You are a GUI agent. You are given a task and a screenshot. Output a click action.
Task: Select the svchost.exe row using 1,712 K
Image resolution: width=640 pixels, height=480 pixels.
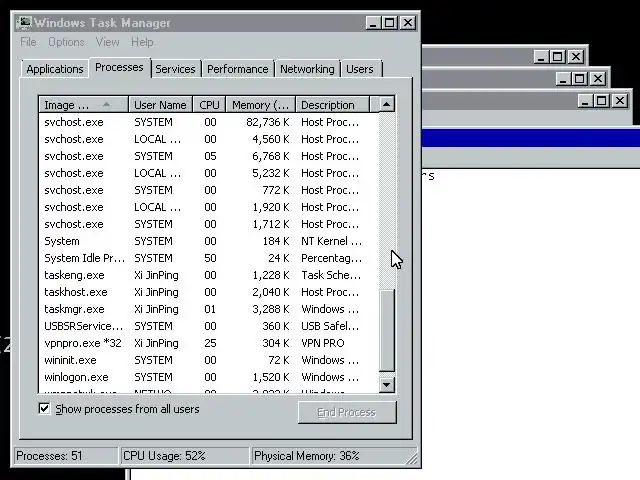(x=208, y=224)
